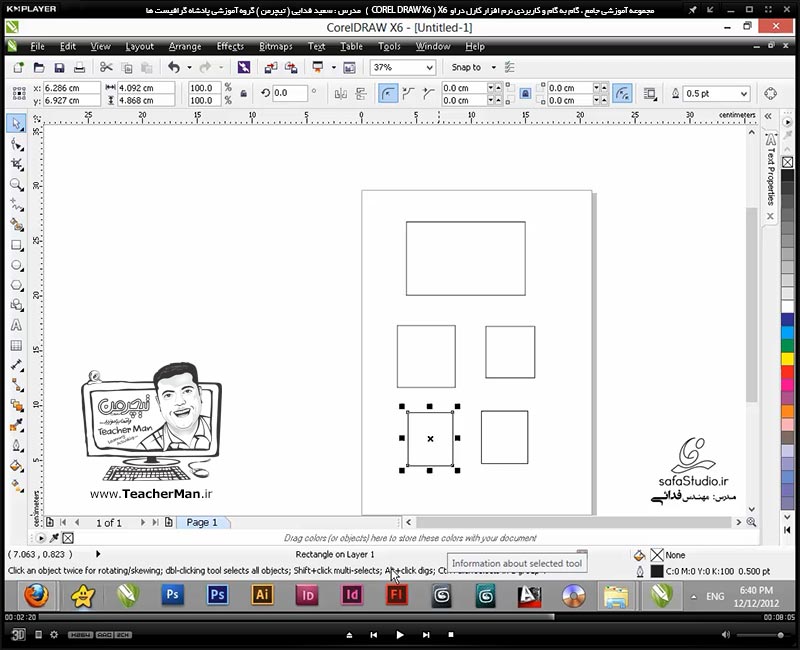Toggle the lock ratio padlock
800x650 pixels.
244,94
